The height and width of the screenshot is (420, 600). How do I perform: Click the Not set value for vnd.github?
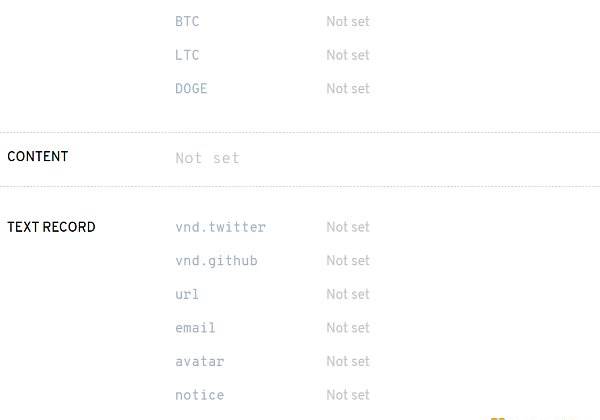[x=348, y=261]
